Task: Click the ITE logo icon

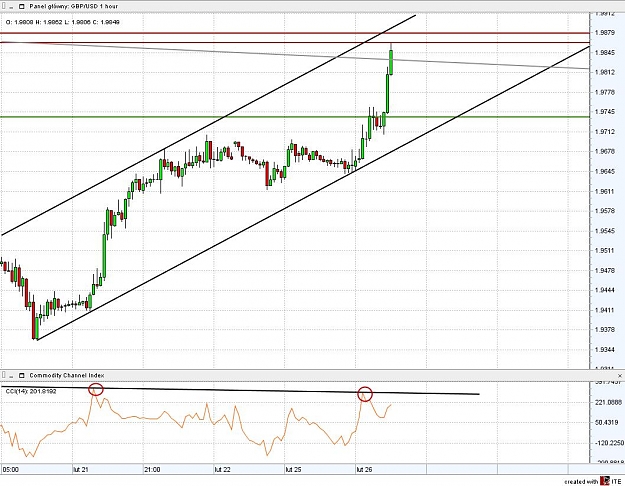Action: (605, 481)
